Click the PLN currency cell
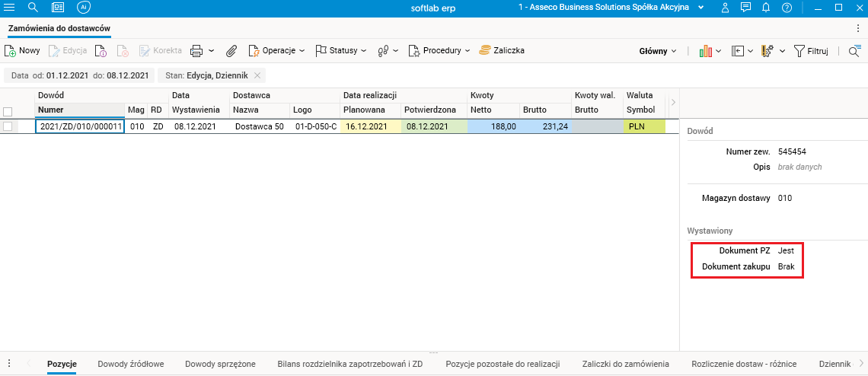 click(x=644, y=126)
